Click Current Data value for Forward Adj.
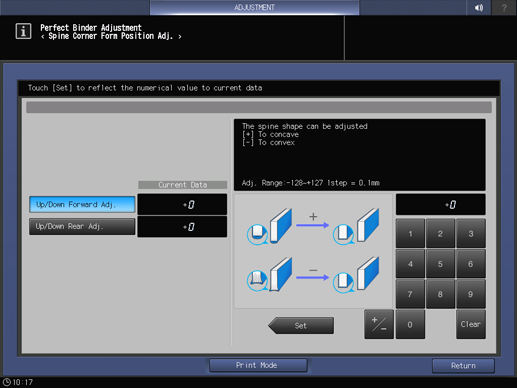 click(x=182, y=204)
